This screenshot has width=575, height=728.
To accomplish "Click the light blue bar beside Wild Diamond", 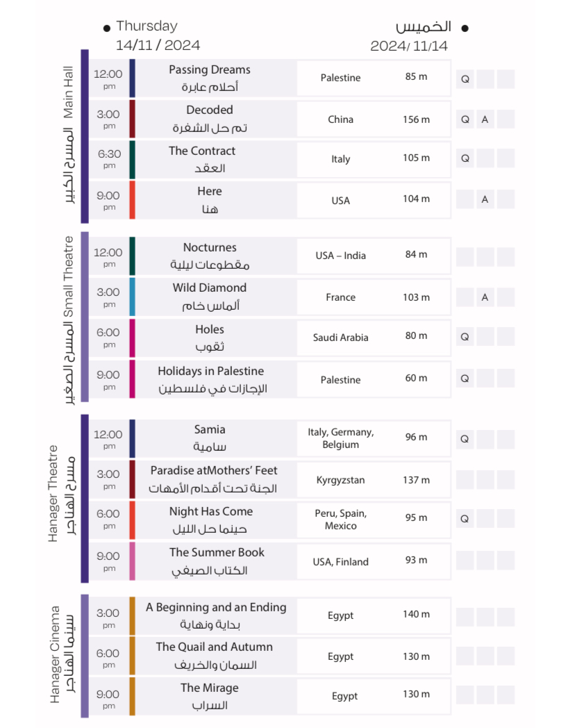I will [132, 297].
